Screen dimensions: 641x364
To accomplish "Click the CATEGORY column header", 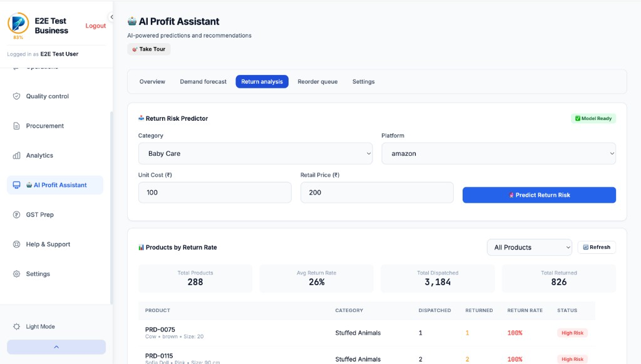I will click(349, 310).
